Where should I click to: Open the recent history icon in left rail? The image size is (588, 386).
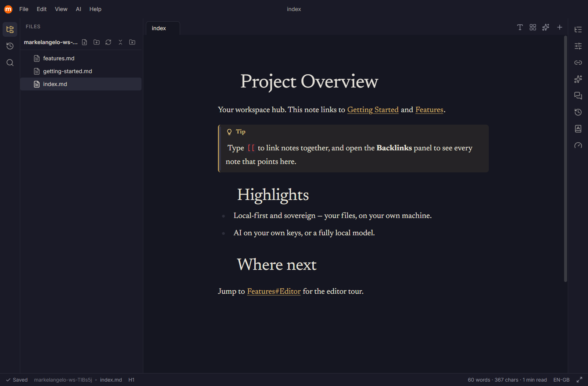click(x=10, y=46)
